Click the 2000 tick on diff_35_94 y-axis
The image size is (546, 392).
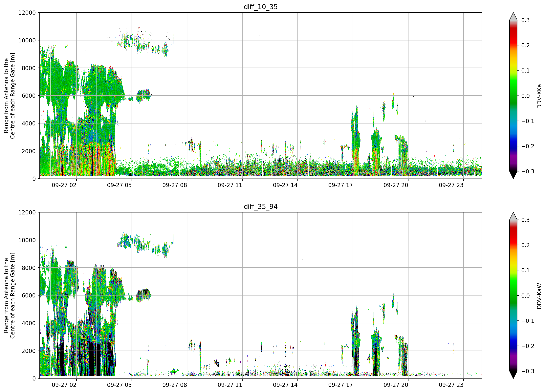29,351
